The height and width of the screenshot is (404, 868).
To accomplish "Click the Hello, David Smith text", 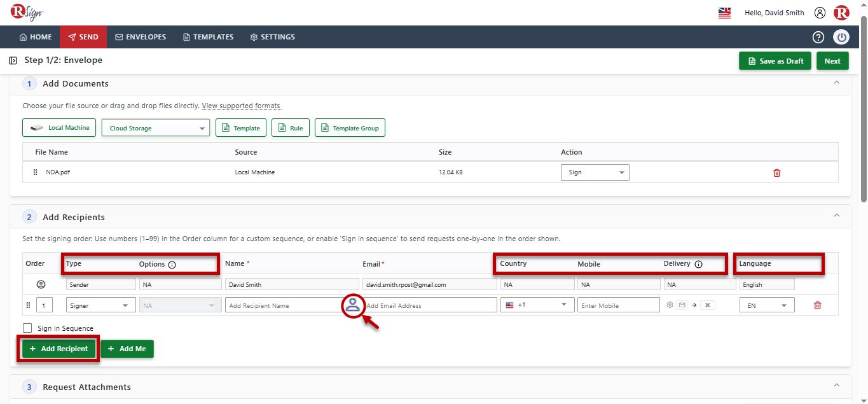I will point(775,13).
